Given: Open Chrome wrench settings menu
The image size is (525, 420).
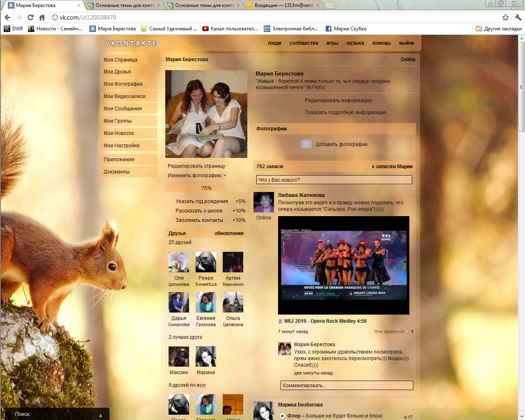Looking at the screenshot, I should pyautogui.click(x=518, y=17).
